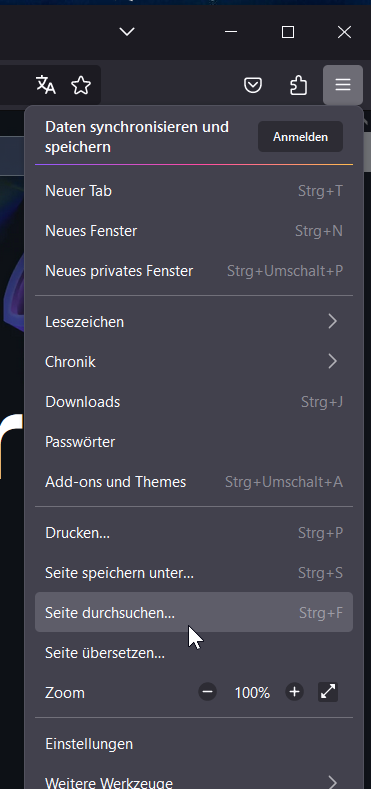
Task: Select Neuer Tab menu entry
Action: (194, 191)
